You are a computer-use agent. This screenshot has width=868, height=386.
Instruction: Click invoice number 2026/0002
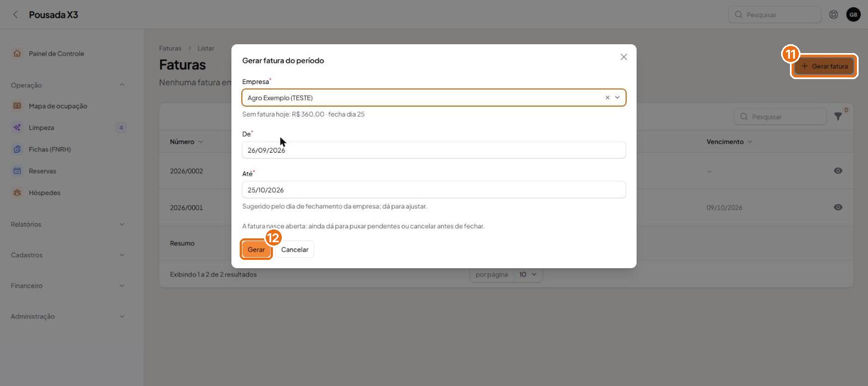[187, 171]
